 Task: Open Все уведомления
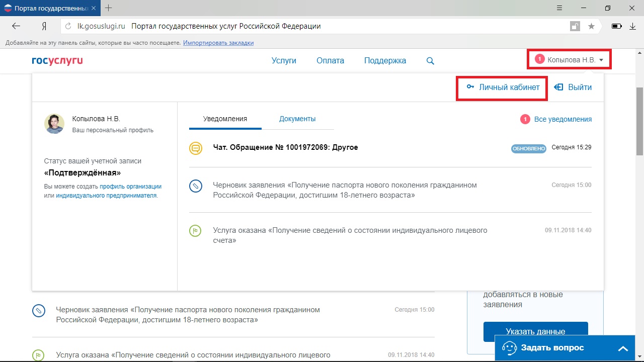point(562,119)
